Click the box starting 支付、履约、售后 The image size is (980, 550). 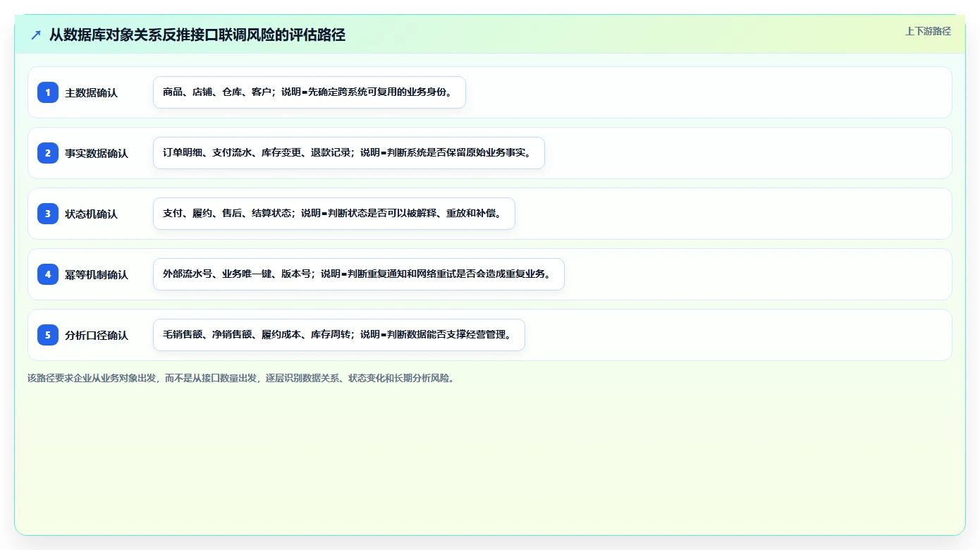(334, 214)
